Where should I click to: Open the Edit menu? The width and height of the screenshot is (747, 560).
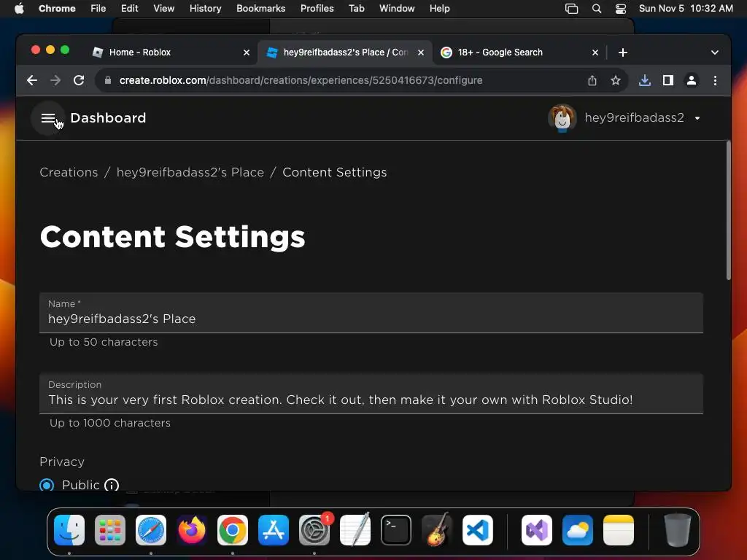coord(129,8)
